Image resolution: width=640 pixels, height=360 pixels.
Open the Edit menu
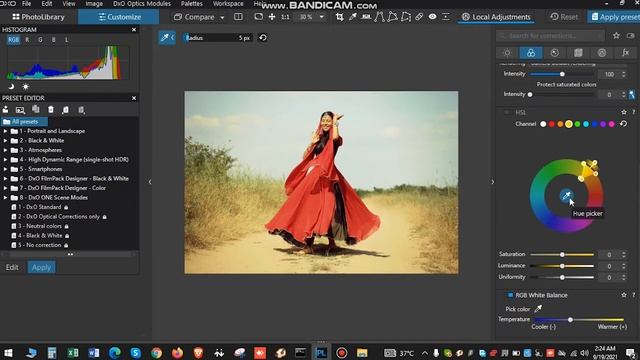[x=47, y=4]
